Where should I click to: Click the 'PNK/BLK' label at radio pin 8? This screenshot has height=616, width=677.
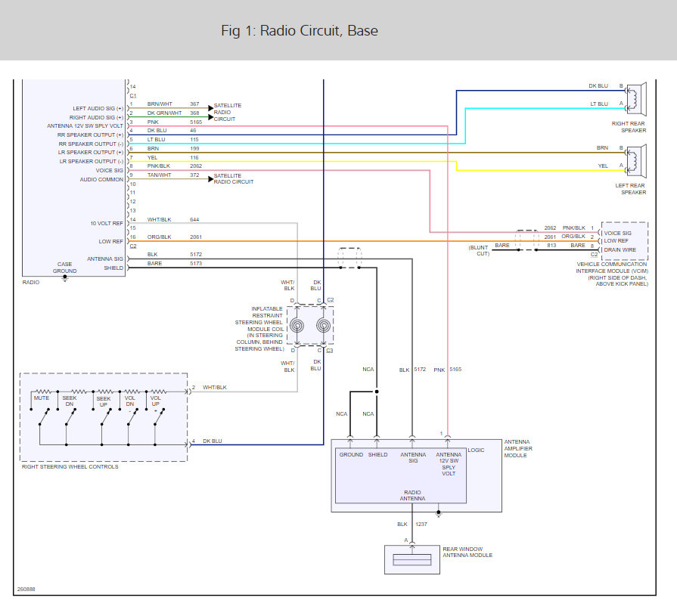click(158, 166)
